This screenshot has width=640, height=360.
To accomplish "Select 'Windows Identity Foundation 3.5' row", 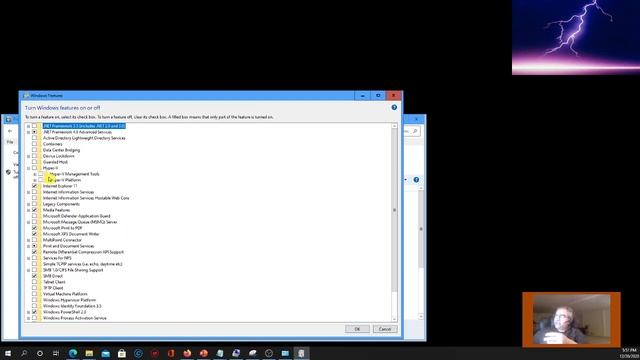I will (72, 306).
